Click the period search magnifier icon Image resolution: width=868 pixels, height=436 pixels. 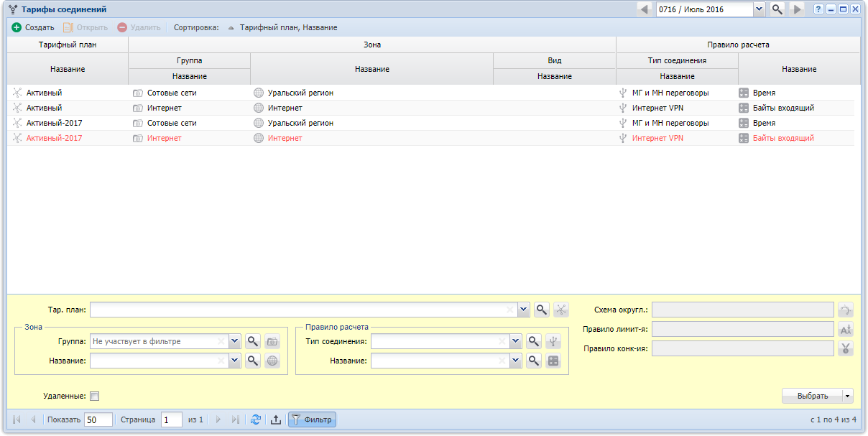tap(777, 9)
